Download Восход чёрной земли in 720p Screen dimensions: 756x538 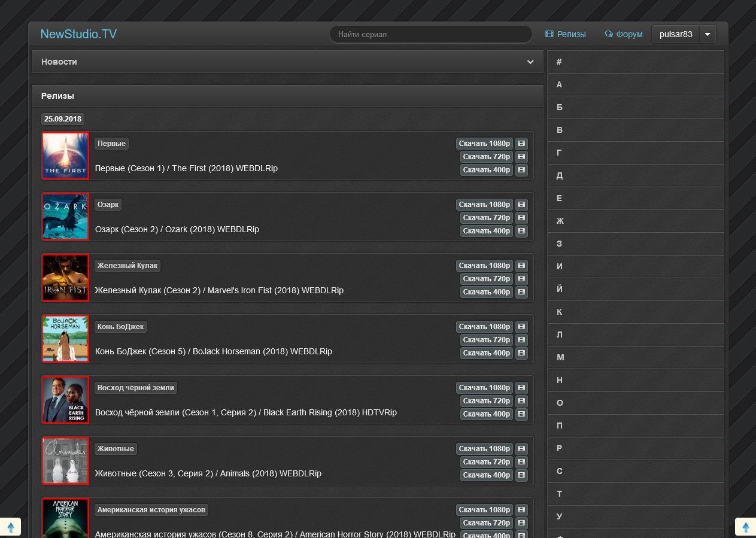click(x=487, y=401)
